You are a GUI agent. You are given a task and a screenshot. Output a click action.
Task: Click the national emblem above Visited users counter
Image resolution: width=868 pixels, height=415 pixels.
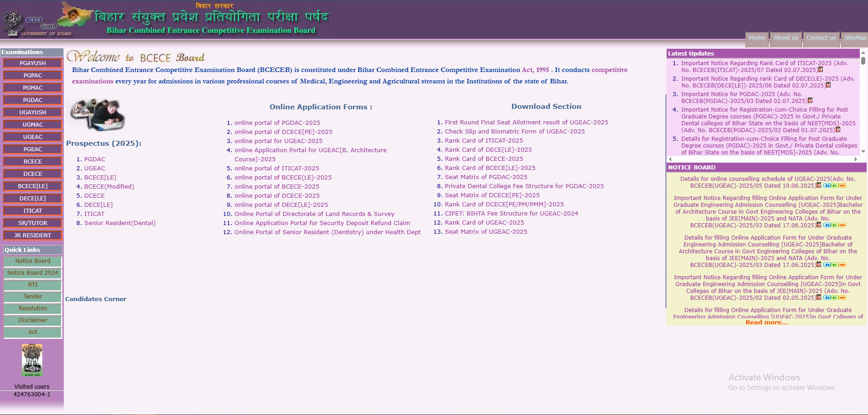[x=31, y=359]
